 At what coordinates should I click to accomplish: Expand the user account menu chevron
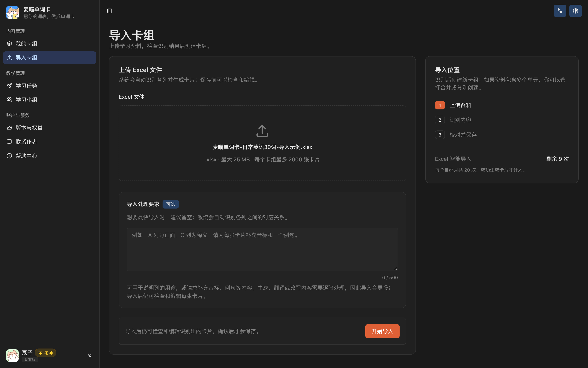tap(90, 356)
